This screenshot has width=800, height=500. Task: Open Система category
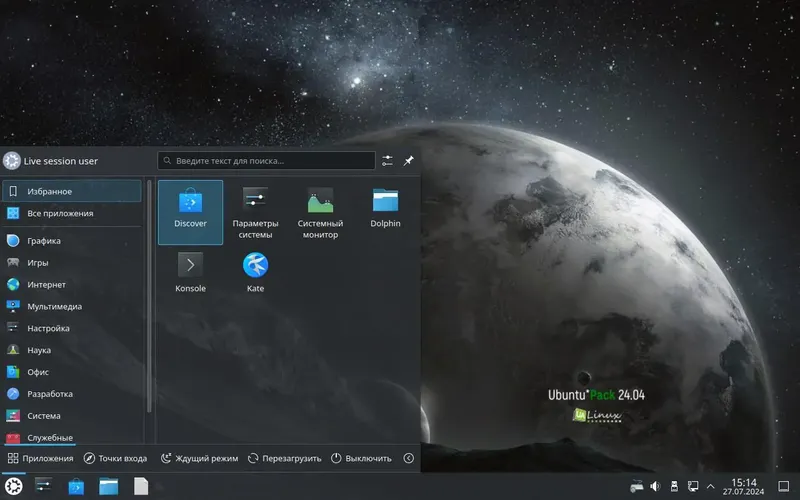pyautogui.click(x=72, y=416)
